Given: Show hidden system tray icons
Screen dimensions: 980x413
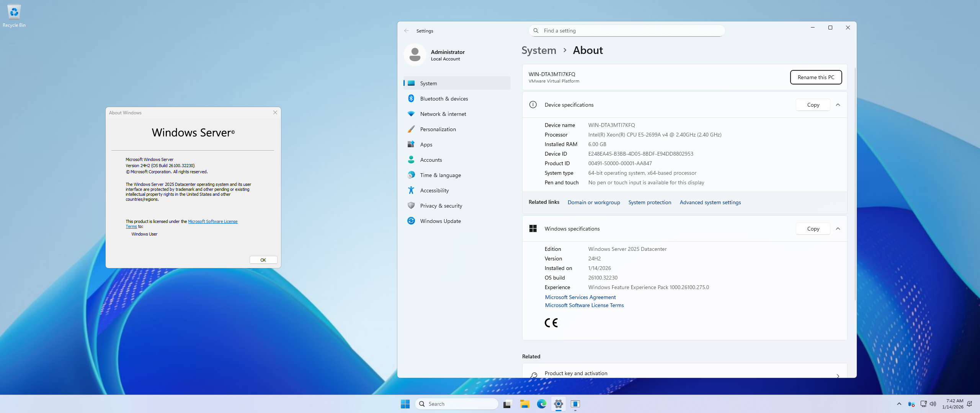Looking at the screenshot, I should tap(899, 404).
